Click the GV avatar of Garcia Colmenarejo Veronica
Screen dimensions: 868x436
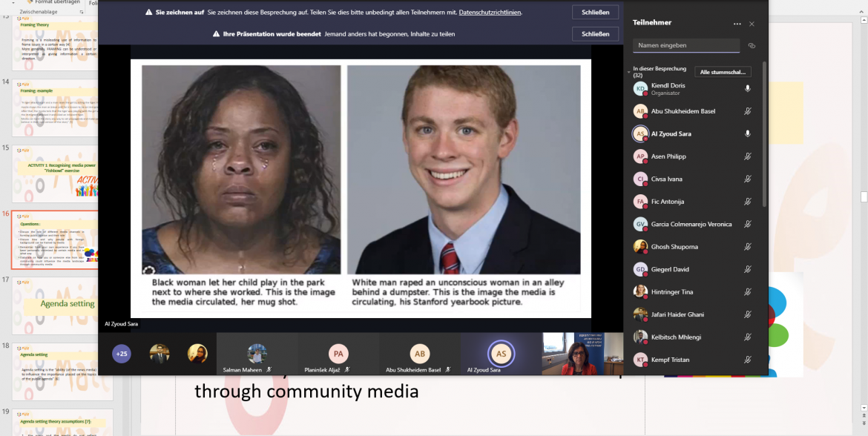coord(640,224)
